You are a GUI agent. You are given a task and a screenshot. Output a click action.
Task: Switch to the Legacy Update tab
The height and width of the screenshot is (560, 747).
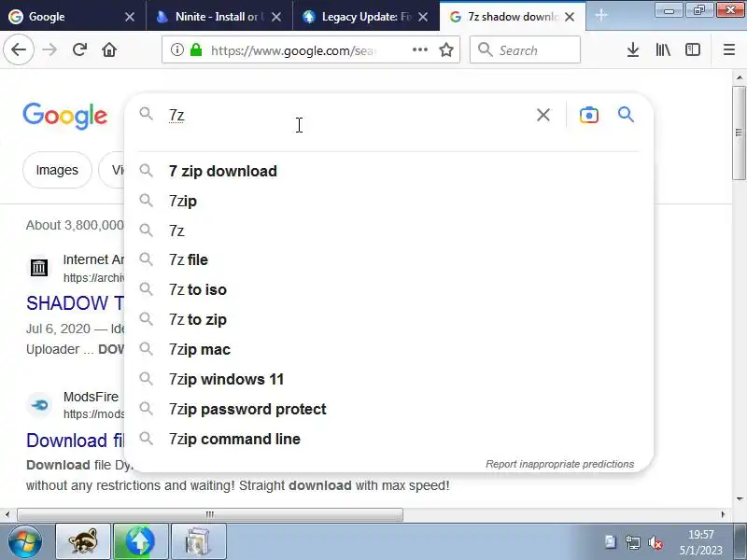click(366, 17)
